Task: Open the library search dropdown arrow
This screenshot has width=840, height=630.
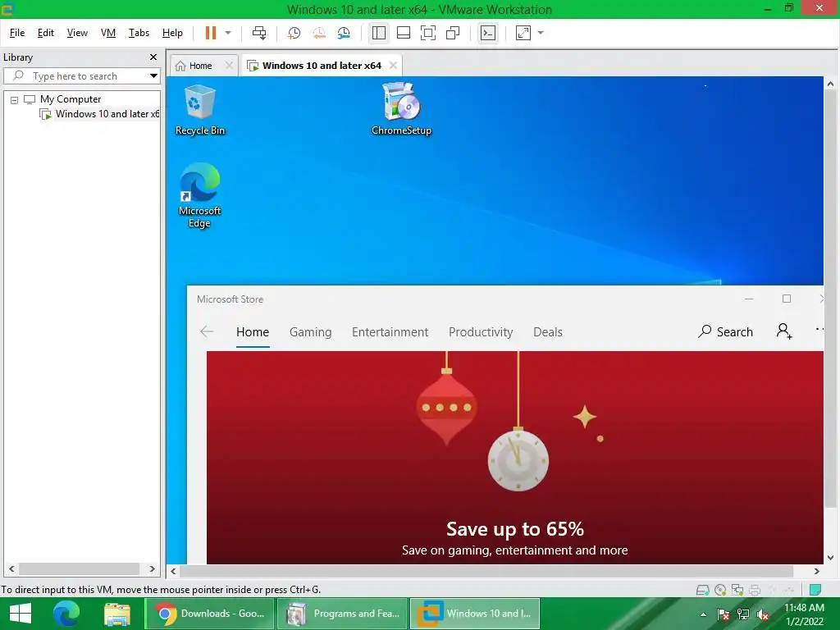Action: [153, 76]
